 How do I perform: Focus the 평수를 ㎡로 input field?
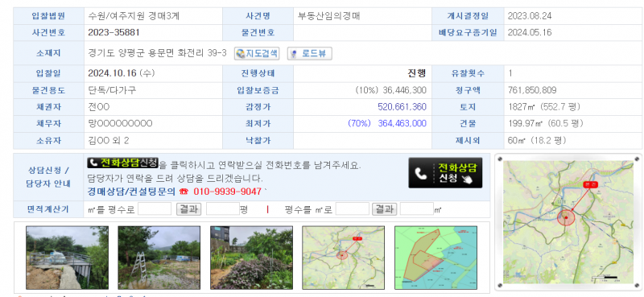pyautogui.click(x=353, y=209)
